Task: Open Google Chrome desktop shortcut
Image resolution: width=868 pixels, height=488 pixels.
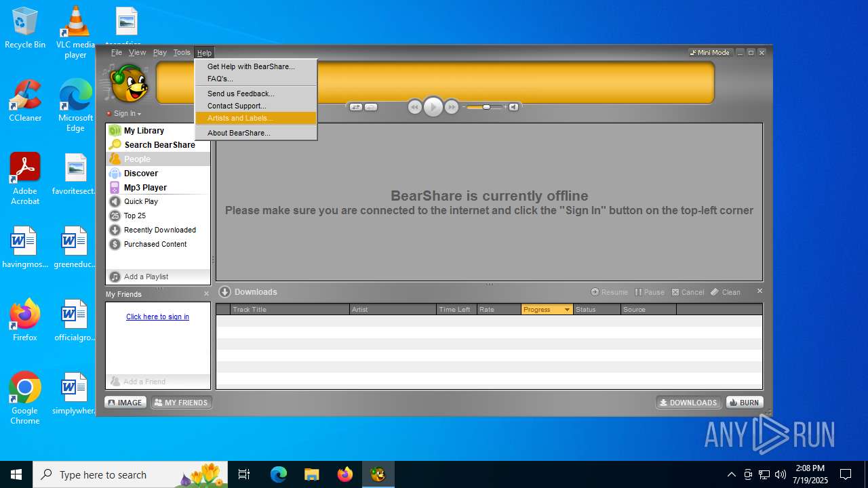Action: point(25,398)
